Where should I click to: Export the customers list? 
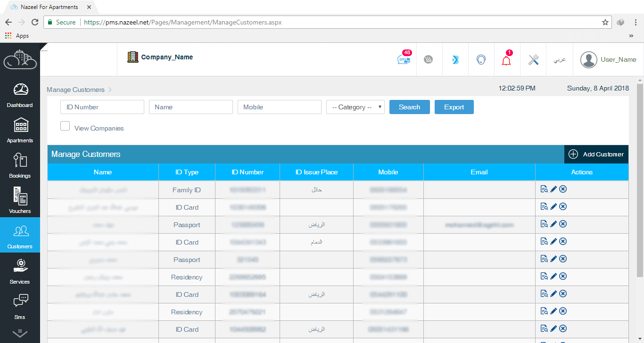pyautogui.click(x=454, y=107)
